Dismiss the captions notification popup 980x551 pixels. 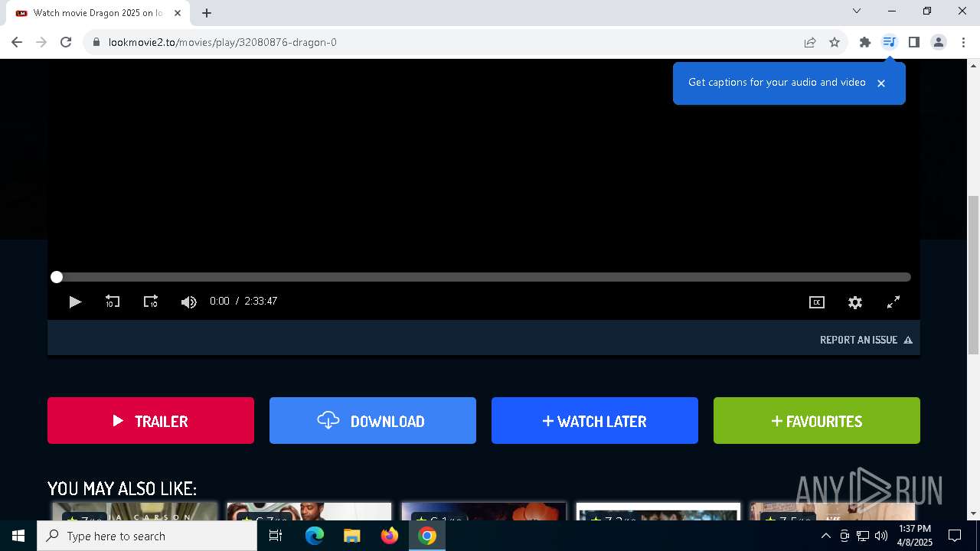tap(881, 83)
